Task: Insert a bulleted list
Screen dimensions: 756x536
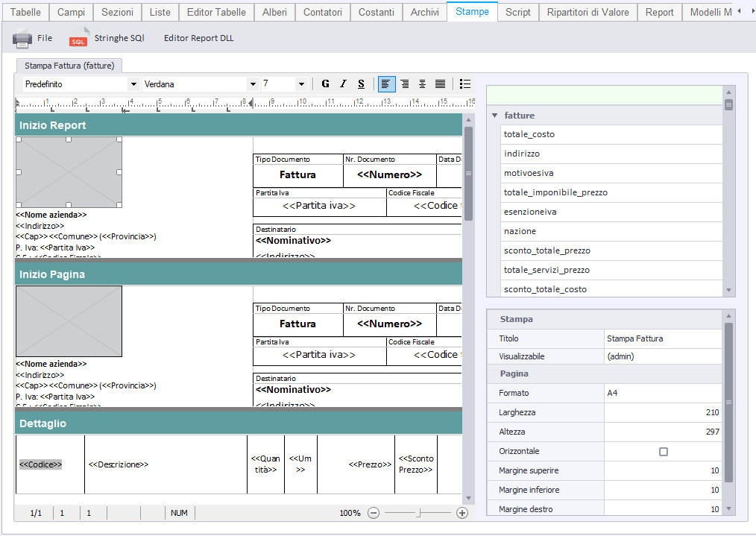Action: pyautogui.click(x=465, y=84)
